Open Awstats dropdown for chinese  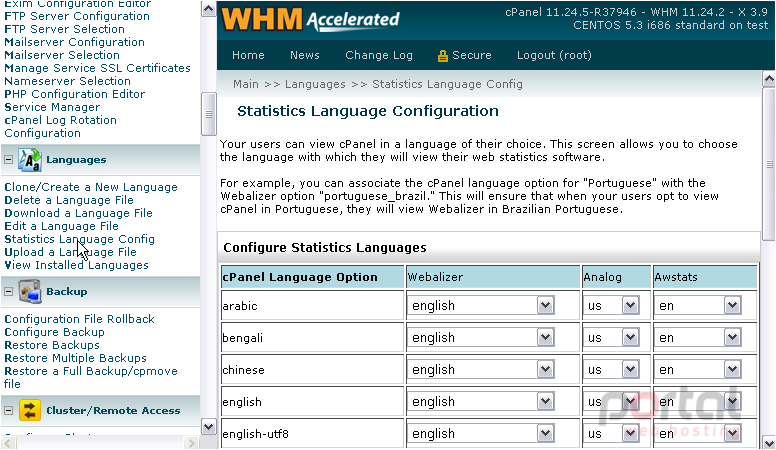697,370
